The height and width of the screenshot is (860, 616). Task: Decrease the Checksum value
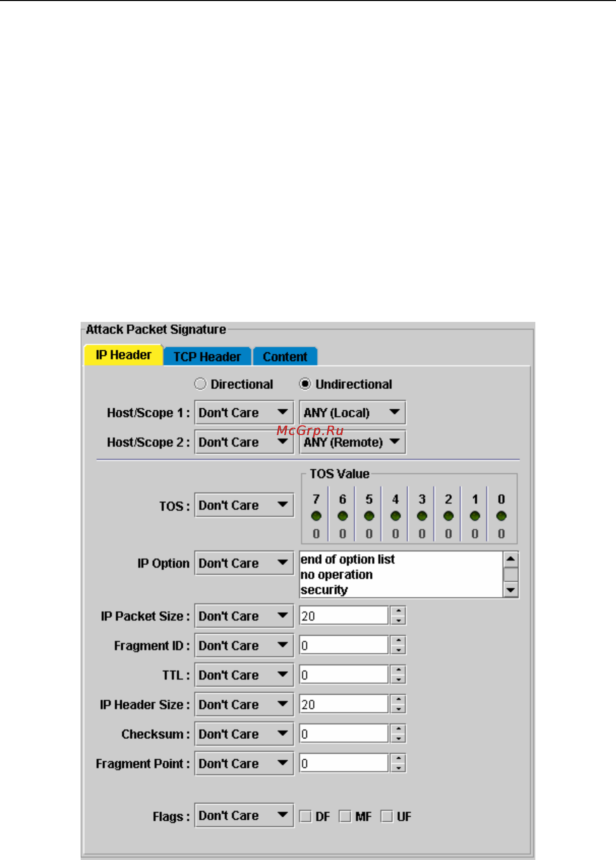398,739
